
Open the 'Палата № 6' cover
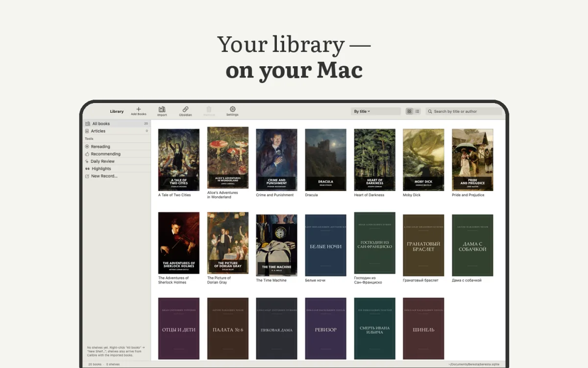228,328
